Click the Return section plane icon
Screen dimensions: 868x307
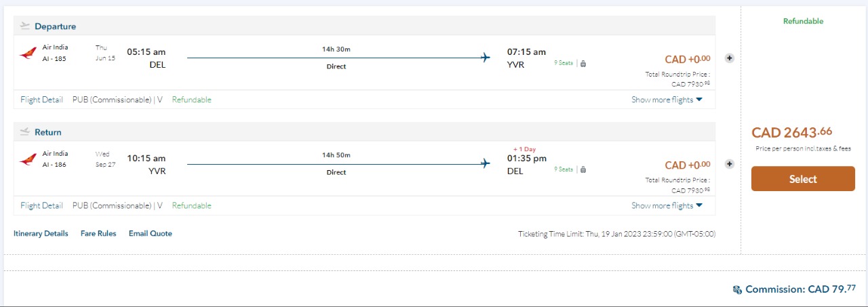pyautogui.click(x=25, y=131)
